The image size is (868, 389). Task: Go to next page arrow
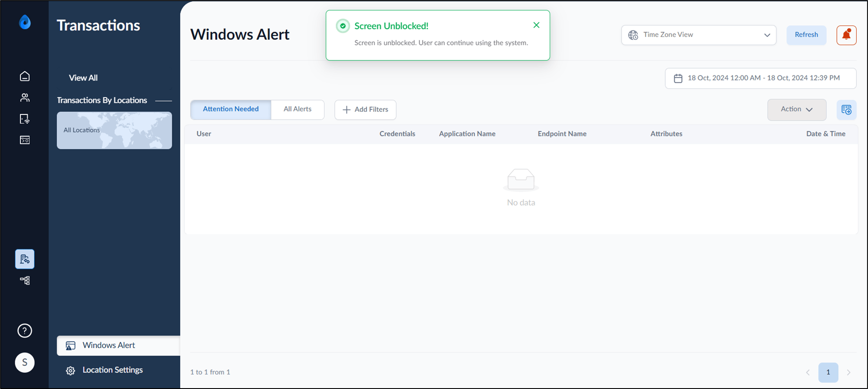tap(849, 373)
